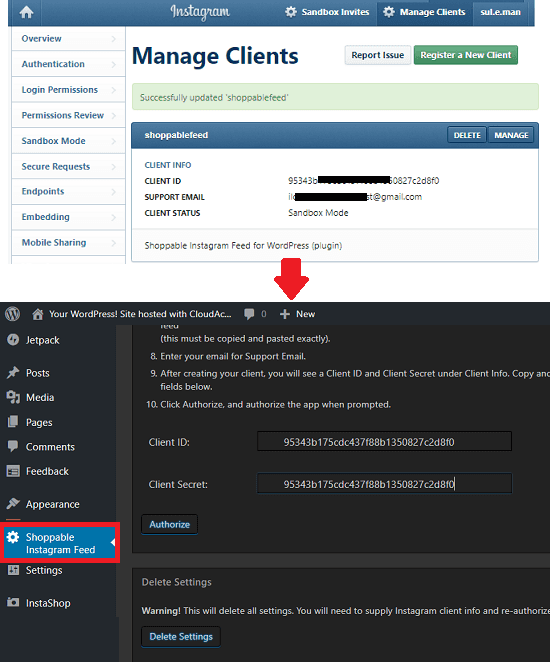Viewport: 550px width, 664px height.
Task: Click the InstaShop camera icon
Action: click(x=13, y=602)
